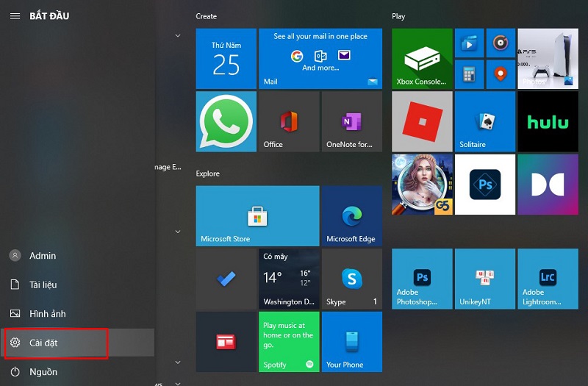Screen dimensions: 588x386
Task: Launch the Adobe Lightroom tile
Action: [x=548, y=279]
